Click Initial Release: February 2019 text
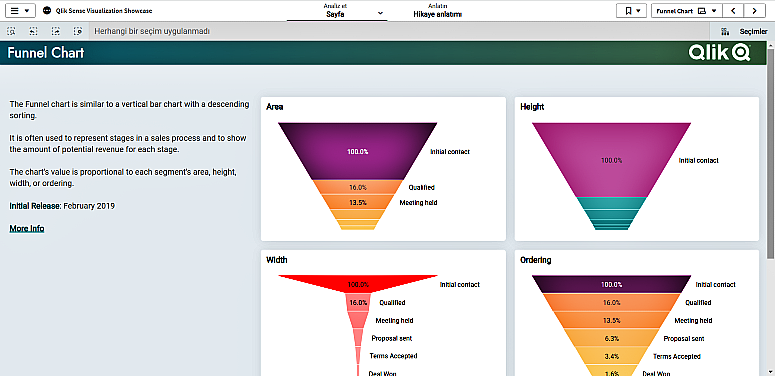Screen dimensions: 775x376 [62, 206]
